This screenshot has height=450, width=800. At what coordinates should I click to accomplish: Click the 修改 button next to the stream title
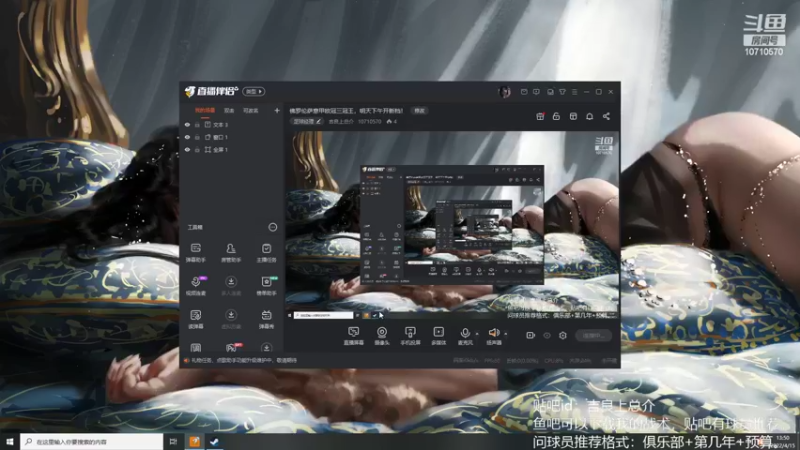click(419, 110)
